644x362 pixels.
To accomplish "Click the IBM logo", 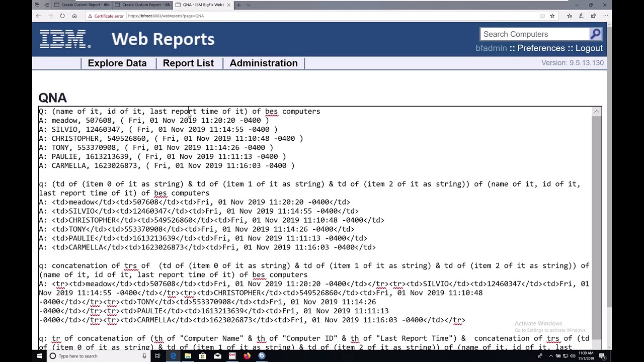I will 65,39.
